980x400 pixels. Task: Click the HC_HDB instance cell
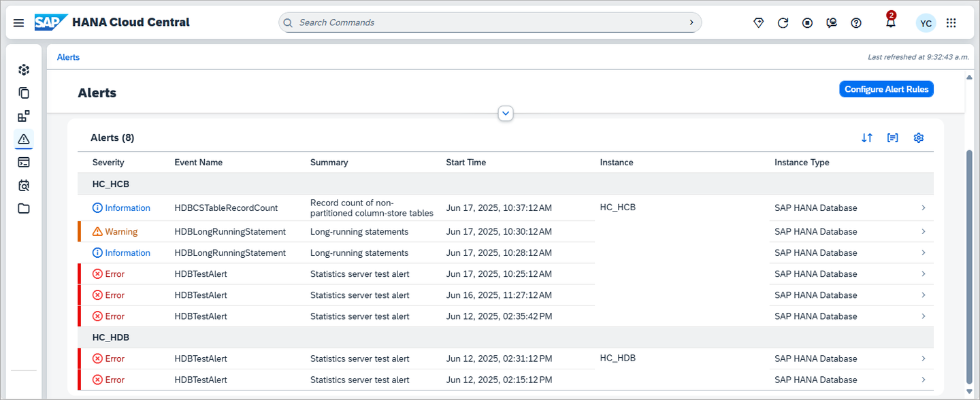(618, 358)
